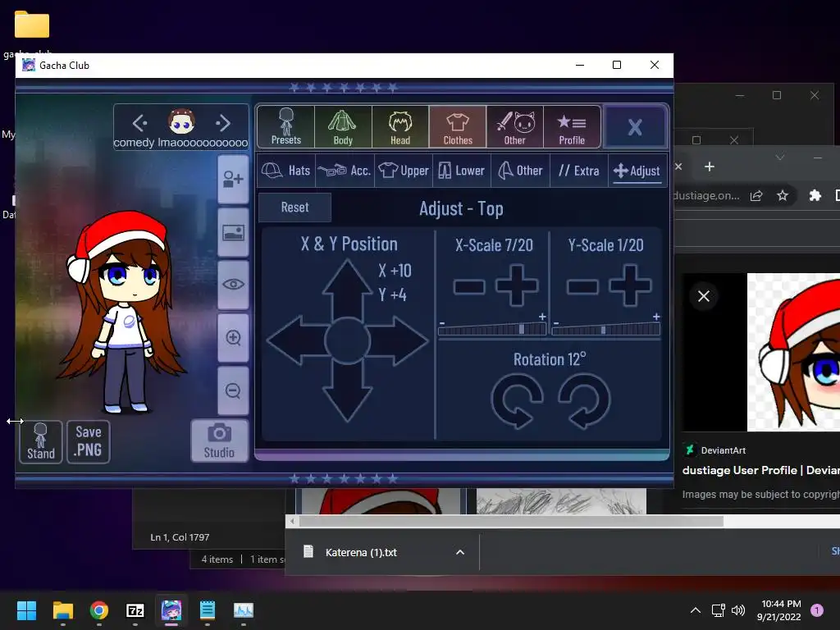Screen dimensions: 840x630
Task: Open the Profile category
Action: tap(572, 126)
